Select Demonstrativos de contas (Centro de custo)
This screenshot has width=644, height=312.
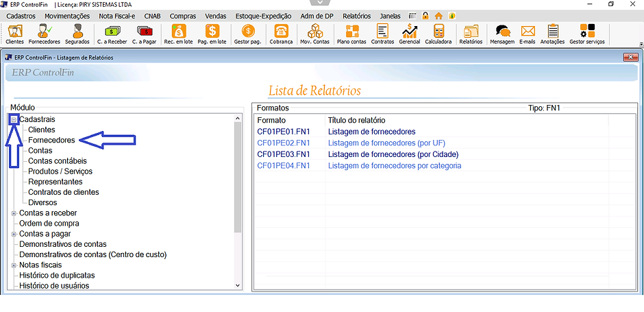pyautogui.click(x=92, y=255)
